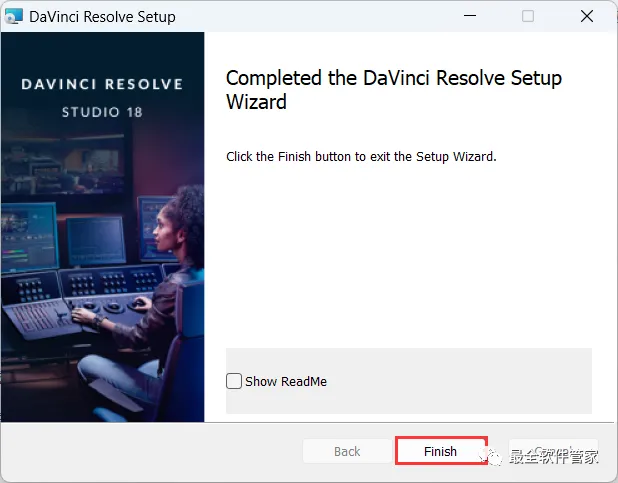This screenshot has width=618, height=483.
Task: Click the STUDIO 18 text on the banner
Action: pyautogui.click(x=102, y=112)
